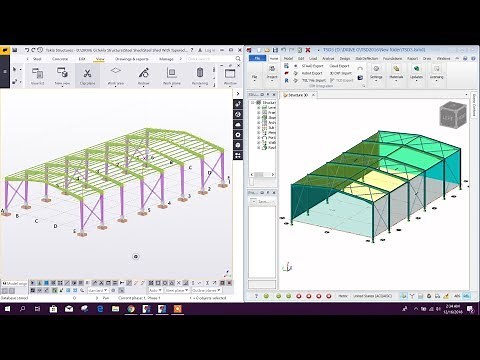
Task: Open the Tekla yellow file menu icon
Action: [x=5, y=50]
